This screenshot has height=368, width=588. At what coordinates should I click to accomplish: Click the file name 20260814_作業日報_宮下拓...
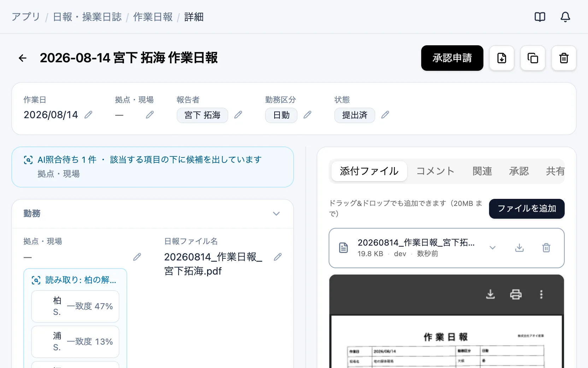416,243
